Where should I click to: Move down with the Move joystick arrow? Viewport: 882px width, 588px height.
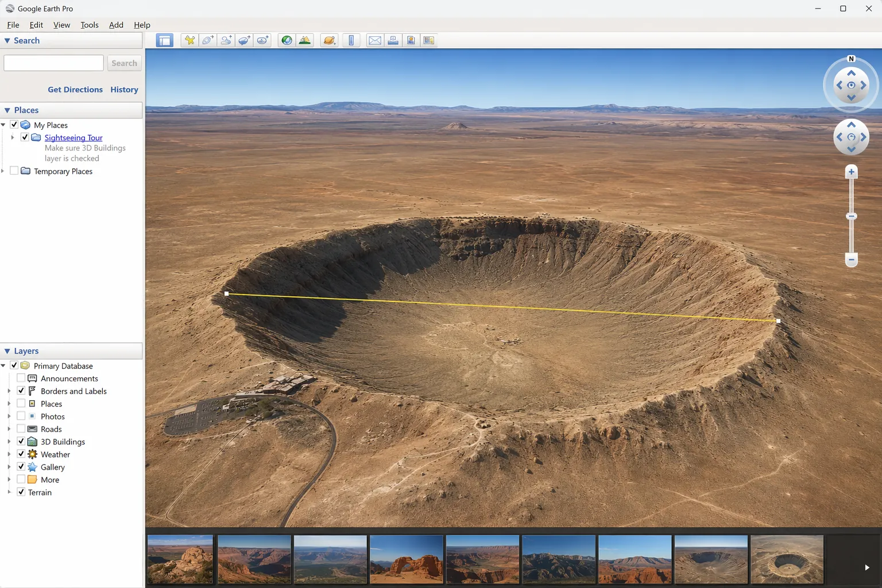[x=852, y=149]
